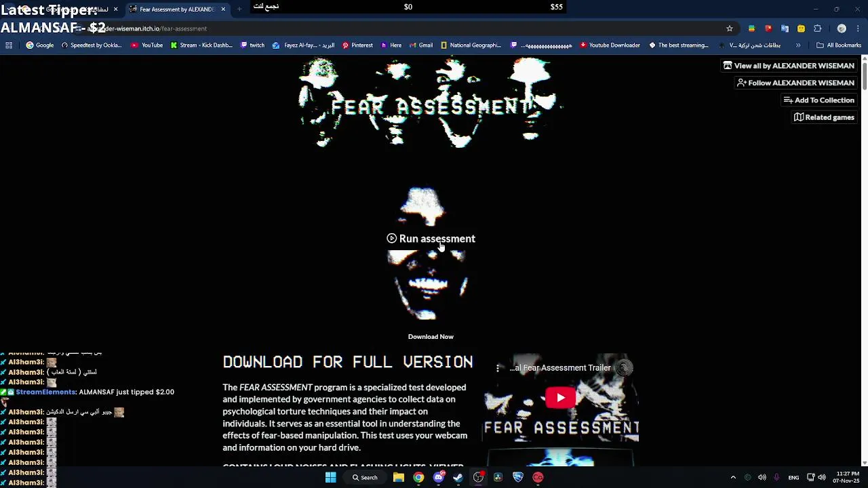
Task: Open the Rocket League taskbar icon
Action: tap(518, 477)
